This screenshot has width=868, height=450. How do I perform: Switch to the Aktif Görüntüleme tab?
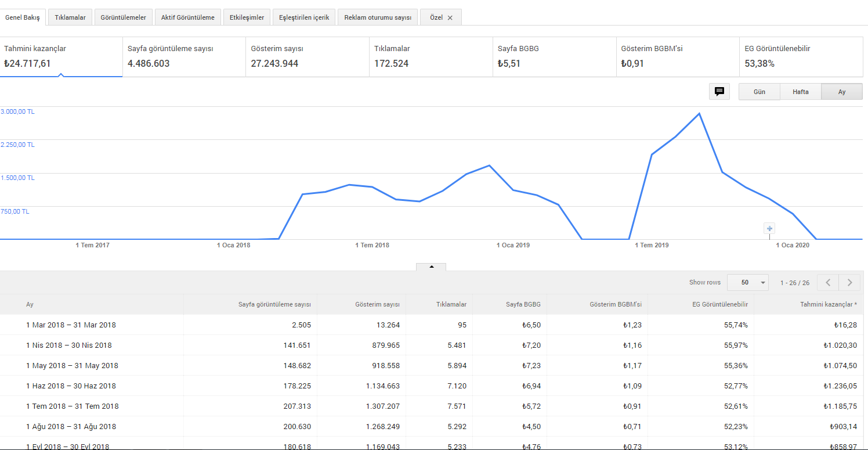coord(188,17)
